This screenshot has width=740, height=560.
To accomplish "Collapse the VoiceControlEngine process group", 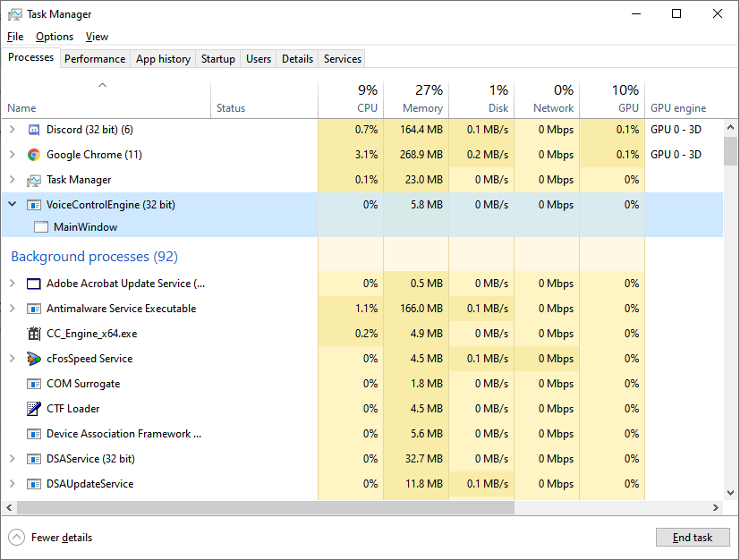I will point(13,204).
